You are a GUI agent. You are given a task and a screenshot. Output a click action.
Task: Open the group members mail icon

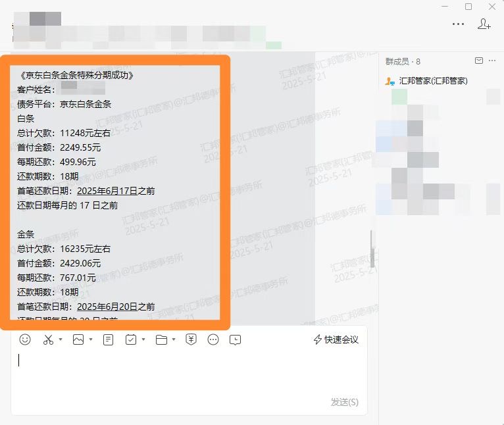pos(479,61)
